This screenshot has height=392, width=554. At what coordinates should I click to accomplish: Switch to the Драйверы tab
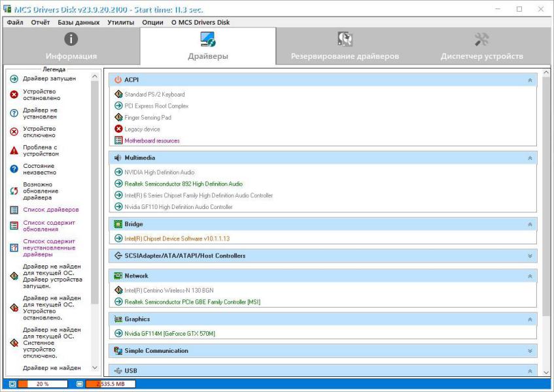[x=208, y=46]
